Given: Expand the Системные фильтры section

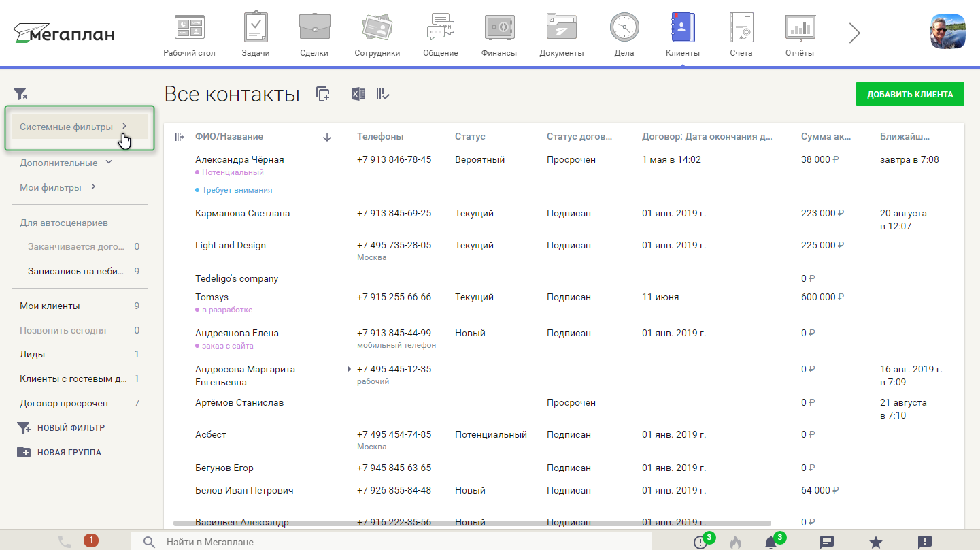Looking at the screenshot, I should coord(73,127).
